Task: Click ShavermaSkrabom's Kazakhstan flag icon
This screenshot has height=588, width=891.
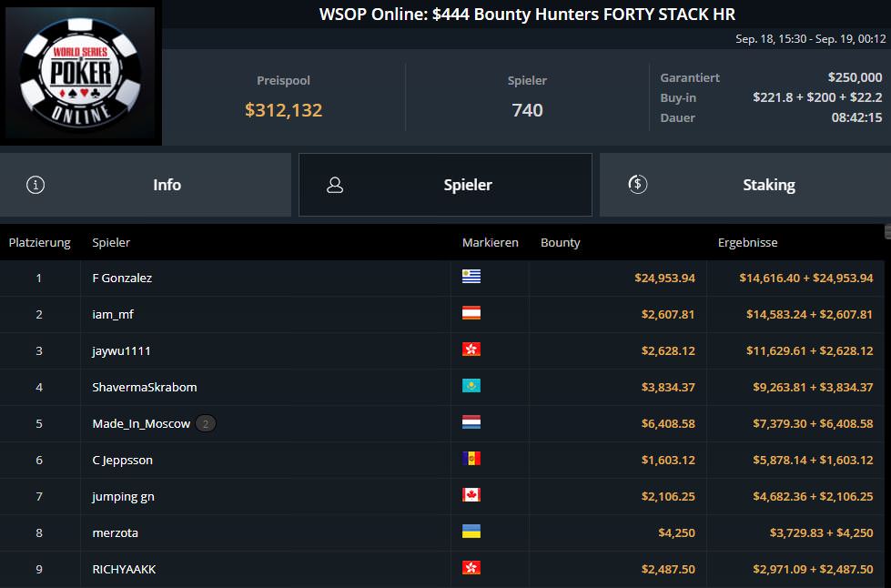Action: [471, 386]
